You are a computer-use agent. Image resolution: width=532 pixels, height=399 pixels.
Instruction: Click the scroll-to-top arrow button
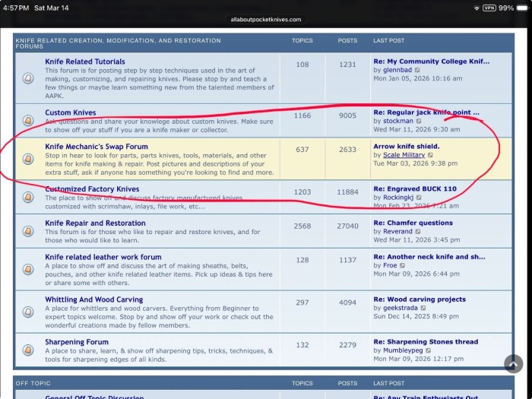513,364
